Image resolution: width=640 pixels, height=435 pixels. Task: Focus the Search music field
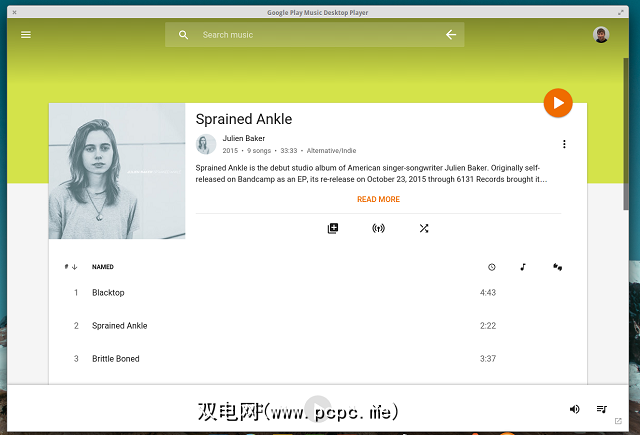click(x=314, y=35)
